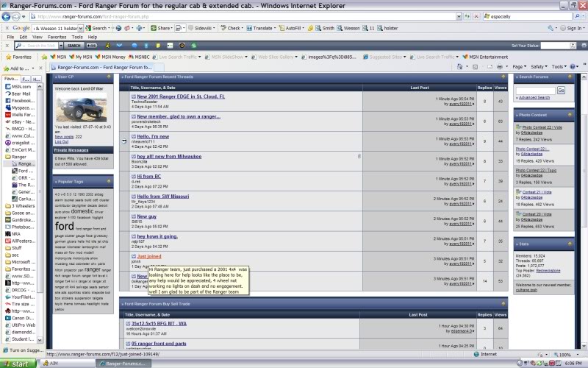This screenshot has width=588, height=368.
Task: Open the View menu
Action: click(37, 38)
